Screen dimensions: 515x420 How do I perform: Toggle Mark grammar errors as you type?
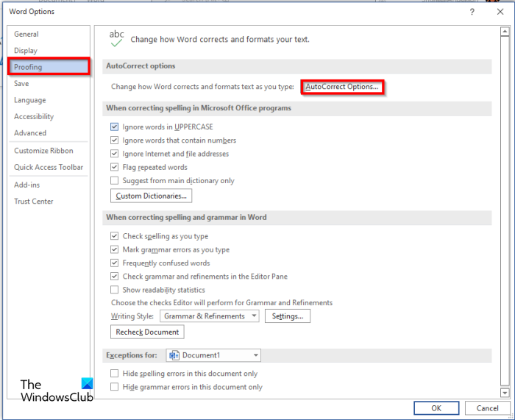[114, 249]
